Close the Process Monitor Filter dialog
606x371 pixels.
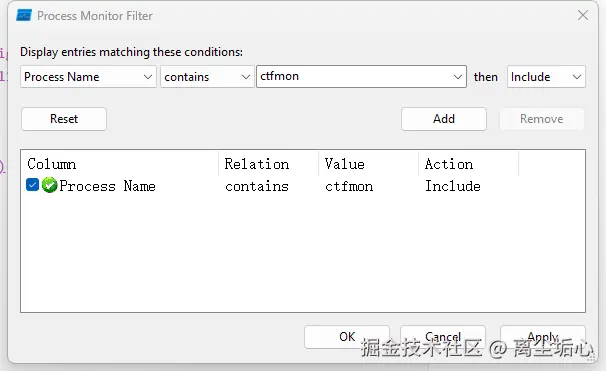coord(583,15)
